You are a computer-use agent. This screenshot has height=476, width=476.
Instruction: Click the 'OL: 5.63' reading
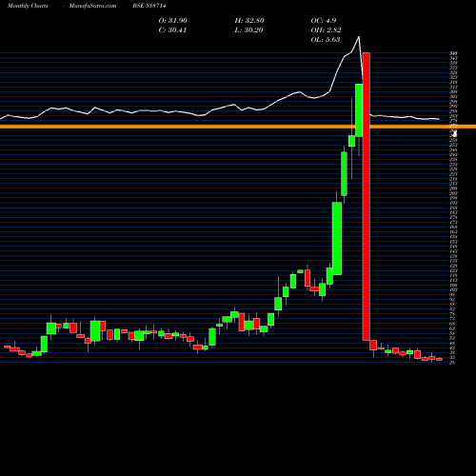(326, 40)
